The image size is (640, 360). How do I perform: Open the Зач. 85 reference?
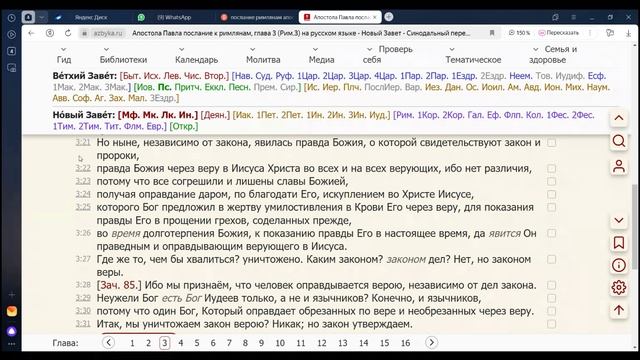coord(119,285)
